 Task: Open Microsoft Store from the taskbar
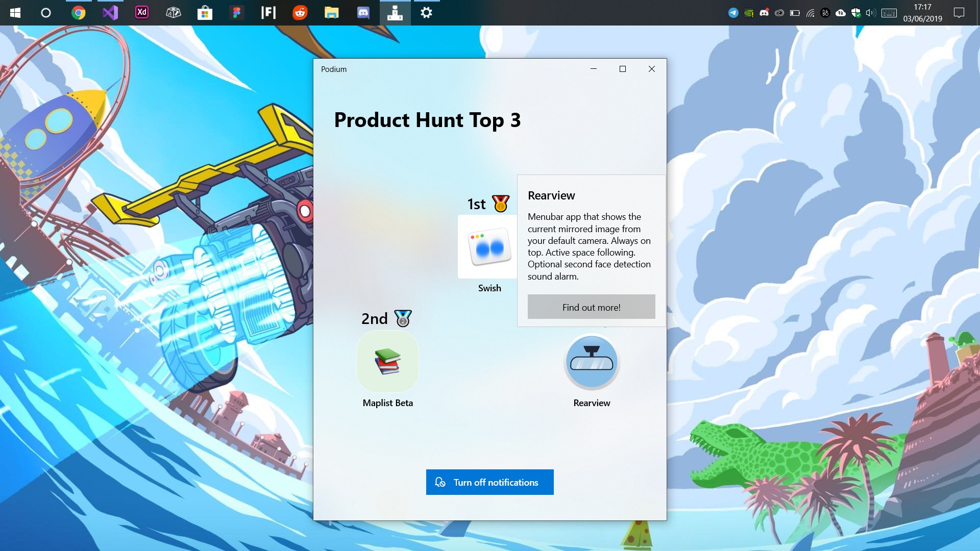(205, 13)
